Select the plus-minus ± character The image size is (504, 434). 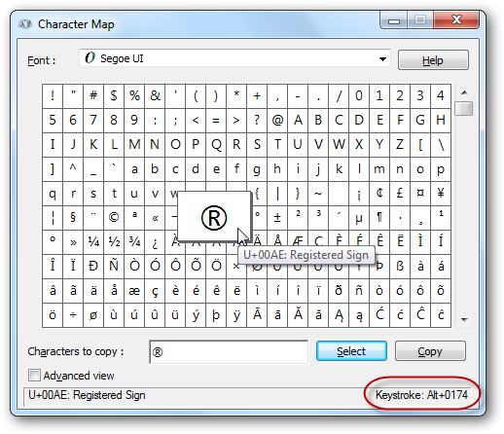(277, 217)
